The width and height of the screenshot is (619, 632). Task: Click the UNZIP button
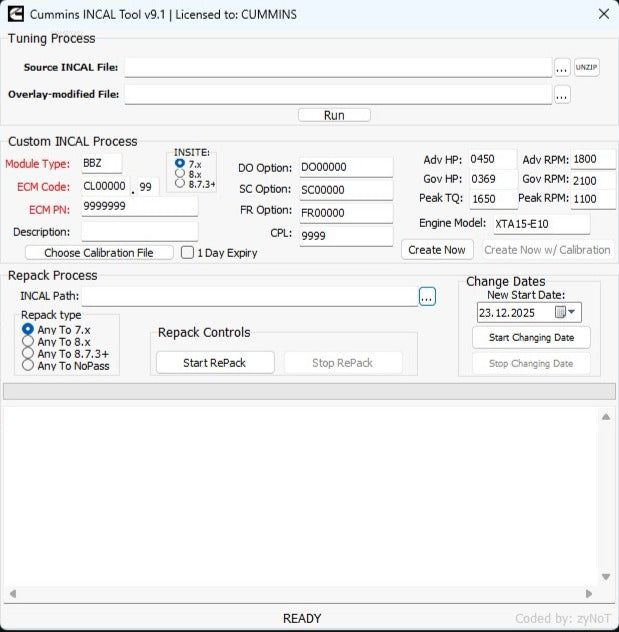tap(586, 68)
